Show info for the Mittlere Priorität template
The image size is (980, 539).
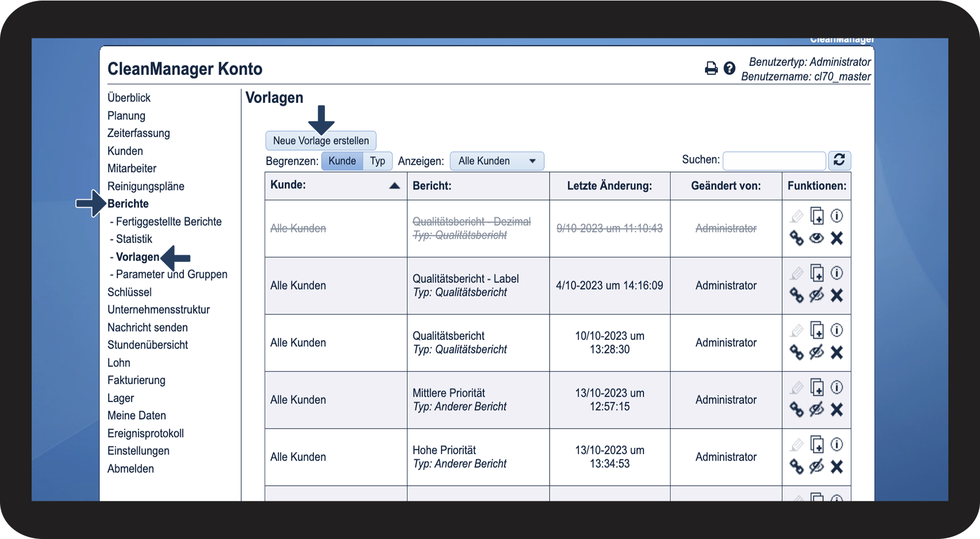tap(836, 387)
